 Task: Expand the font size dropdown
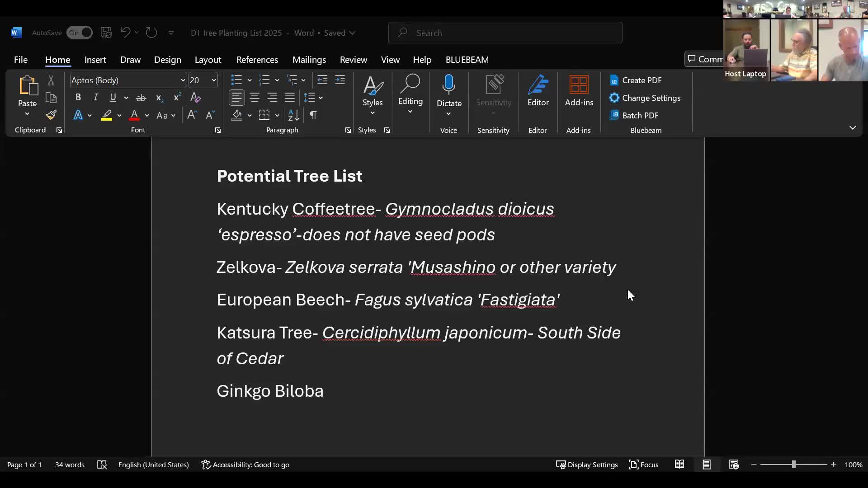click(213, 80)
